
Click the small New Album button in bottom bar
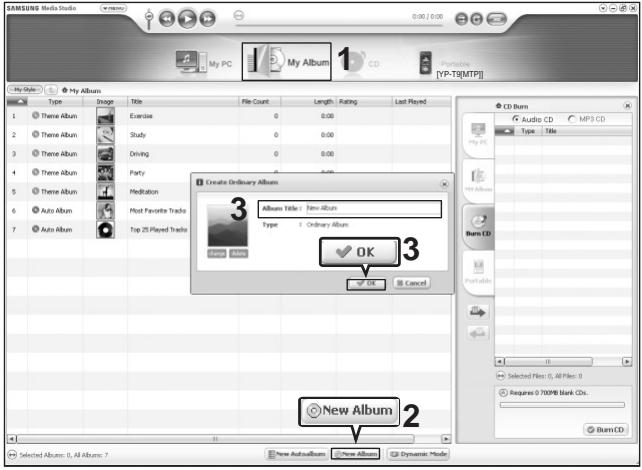(x=355, y=454)
